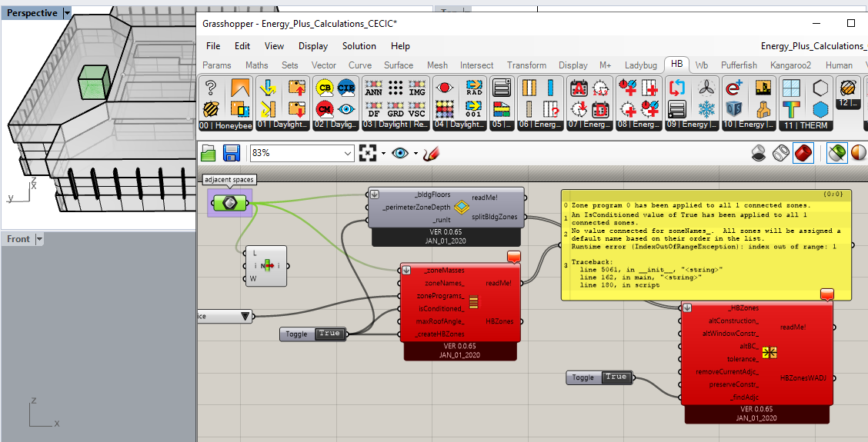Click the blue filled hexagon THERM icon
The width and height of the screenshot is (868, 442).
(820, 109)
